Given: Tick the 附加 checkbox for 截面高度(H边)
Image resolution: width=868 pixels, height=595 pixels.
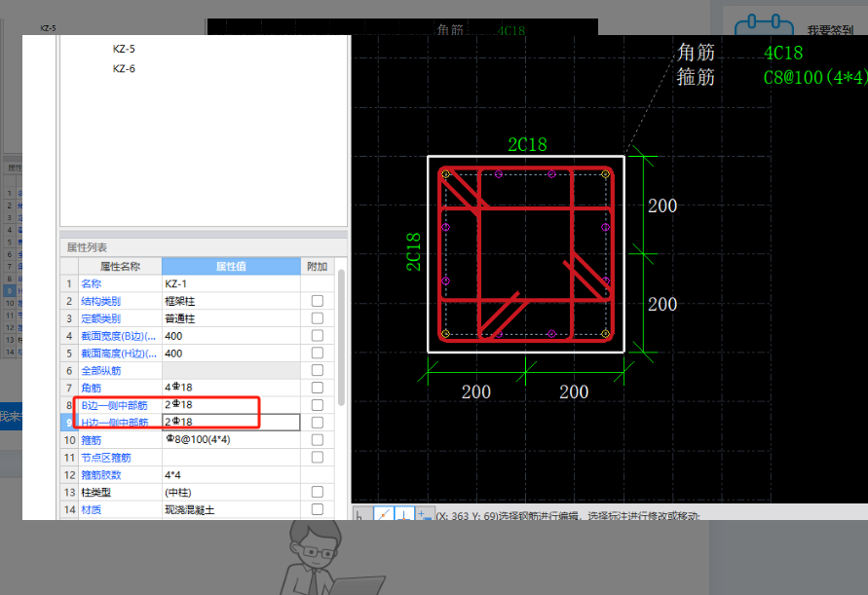Looking at the screenshot, I should coord(318,353).
